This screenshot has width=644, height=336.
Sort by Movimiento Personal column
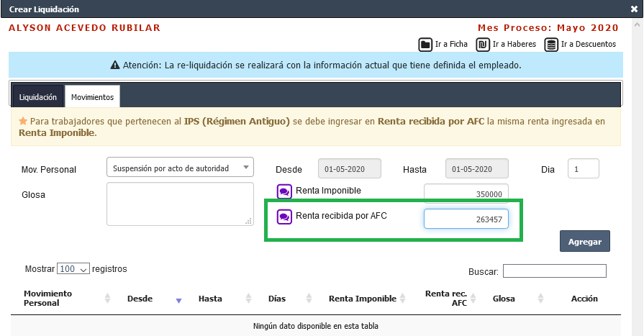[x=108, y=299]
